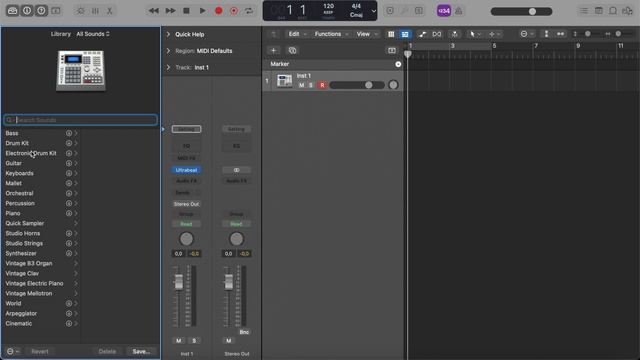
Task: Click the Delete button in Library
Action: click(x=107, y=351)
